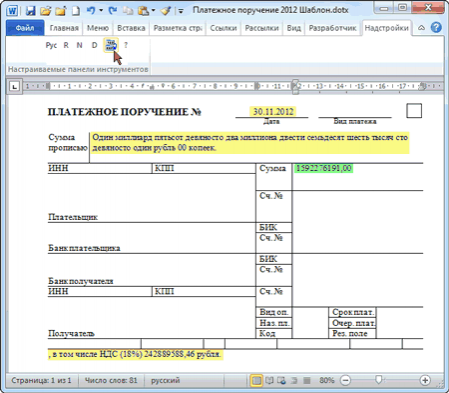Screen dimensions: 449x393
Task: Open the Рассылки tab
Action: pyautogui.click(x=262, y=28)
